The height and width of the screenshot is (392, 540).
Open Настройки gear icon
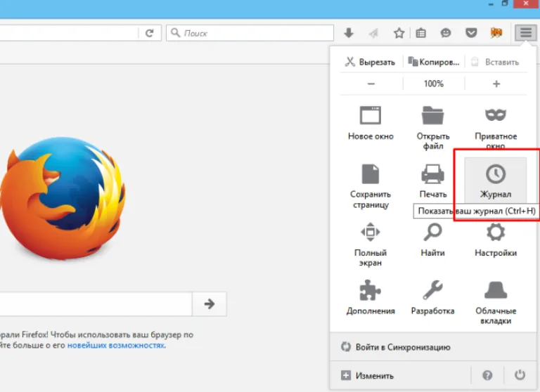tap(496, 232)
